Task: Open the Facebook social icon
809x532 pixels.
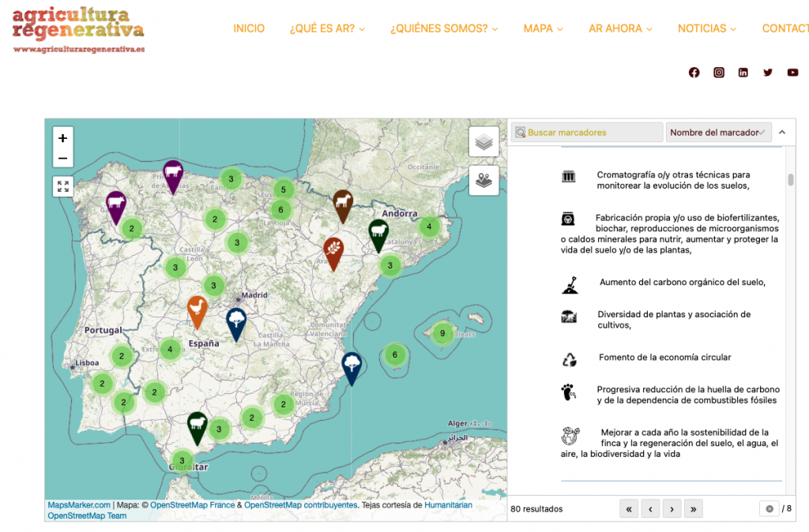Action: tap(694, 73)
